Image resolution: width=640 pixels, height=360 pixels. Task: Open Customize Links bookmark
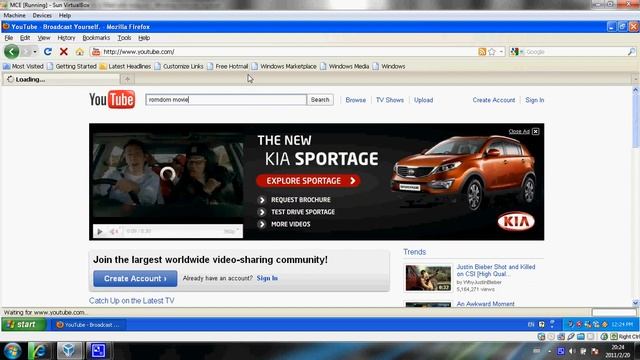pyautogui.click(x=179, y=66)
